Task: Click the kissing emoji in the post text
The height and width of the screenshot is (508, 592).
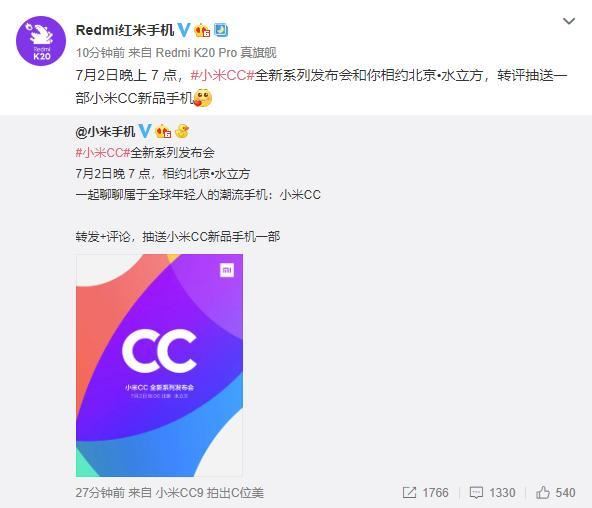Action: pyautogui.click(x=203, y=98)
